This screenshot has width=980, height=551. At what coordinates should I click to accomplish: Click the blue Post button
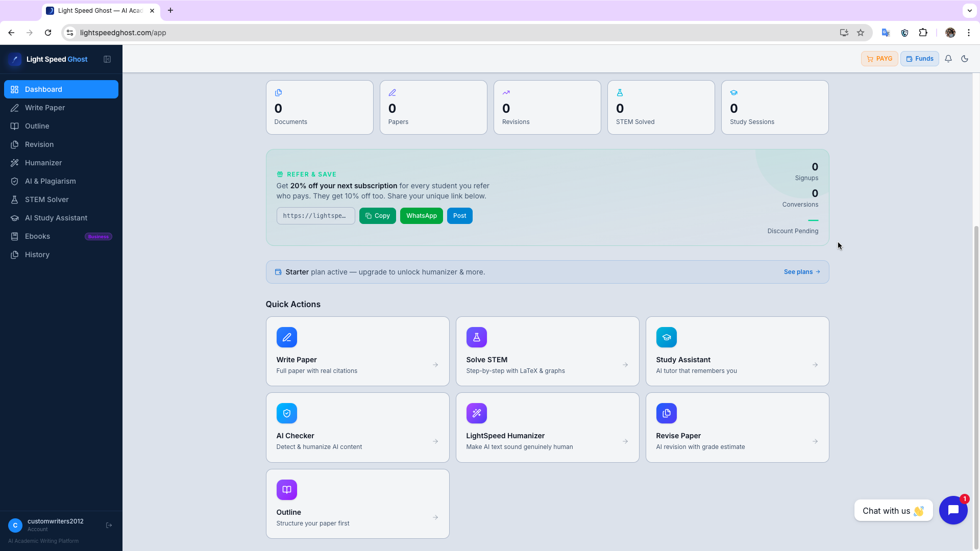tap(460, 216)
